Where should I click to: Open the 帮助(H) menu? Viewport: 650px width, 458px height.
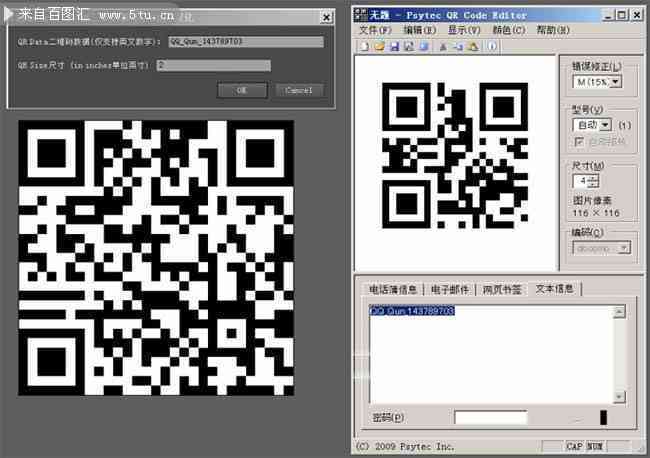(x=553, y=30)
